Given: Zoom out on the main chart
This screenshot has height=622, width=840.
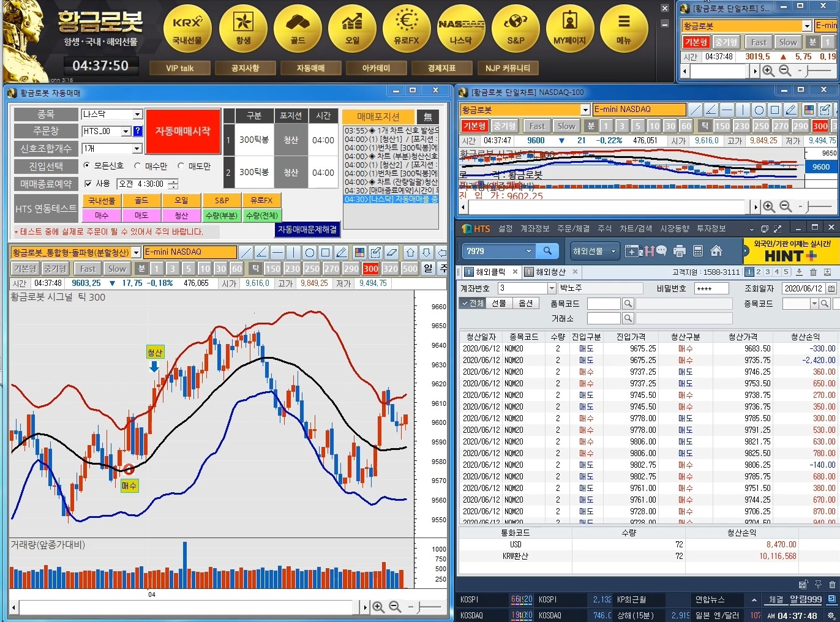Looking at the screenshot, I should click(x=395, y=607).
